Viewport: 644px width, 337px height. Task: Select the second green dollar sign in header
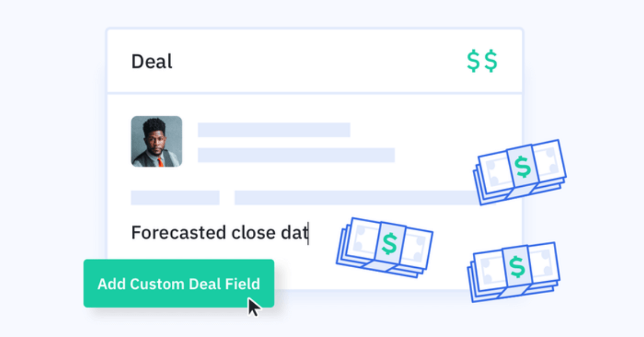tap(491, 61)
